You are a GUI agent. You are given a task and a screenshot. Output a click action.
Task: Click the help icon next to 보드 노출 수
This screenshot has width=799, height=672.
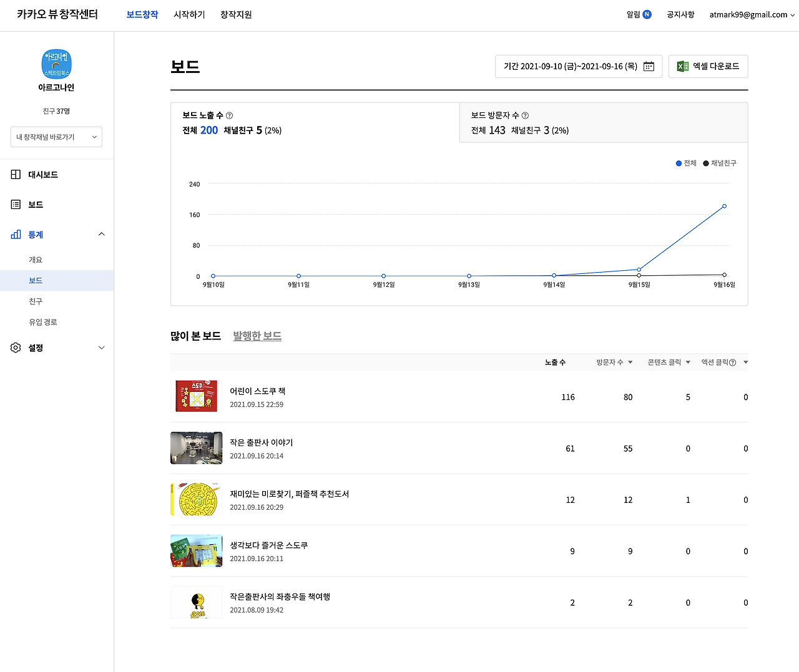229,115
